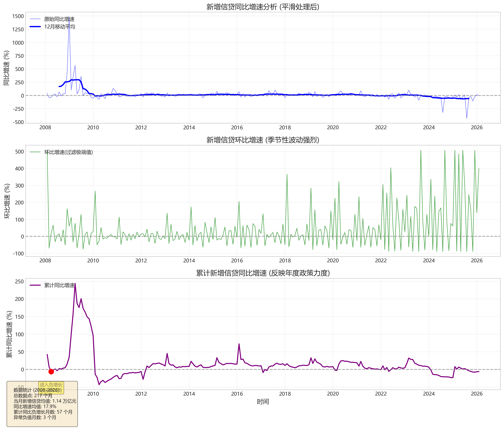Image resolution: width=504 pixels, height=429 pixels.
Task: Click the 原始同比增速 legend line sample
Action: click(x=35, y=19)
